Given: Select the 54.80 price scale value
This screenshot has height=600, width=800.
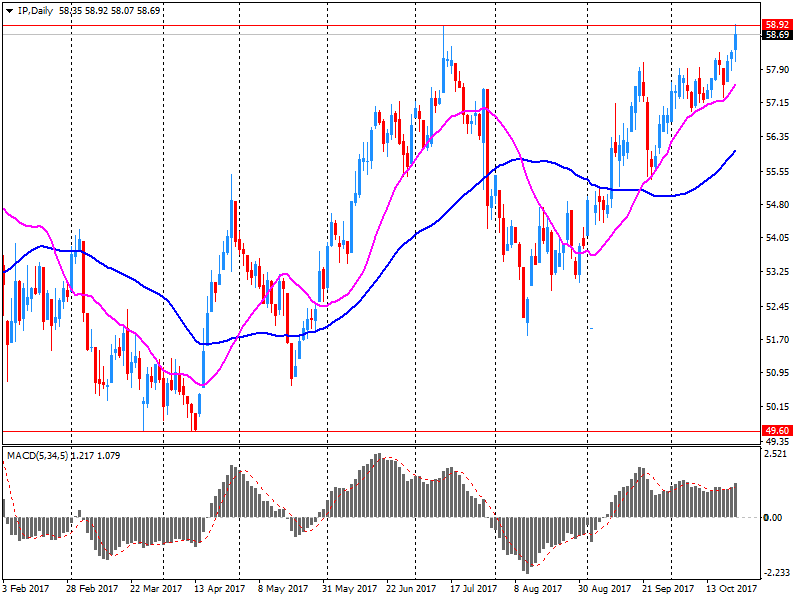Looking at the screenshot, I should click(x=778, y=205).
